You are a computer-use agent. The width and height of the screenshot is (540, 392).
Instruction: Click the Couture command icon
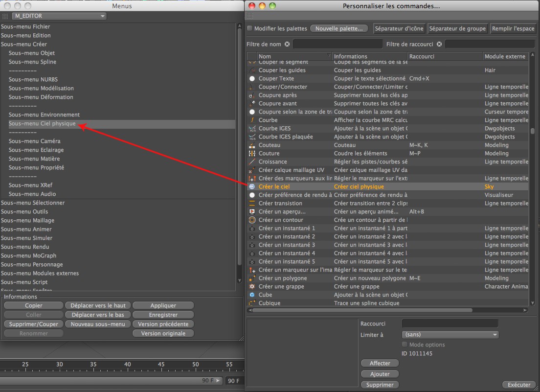[252, 153]
